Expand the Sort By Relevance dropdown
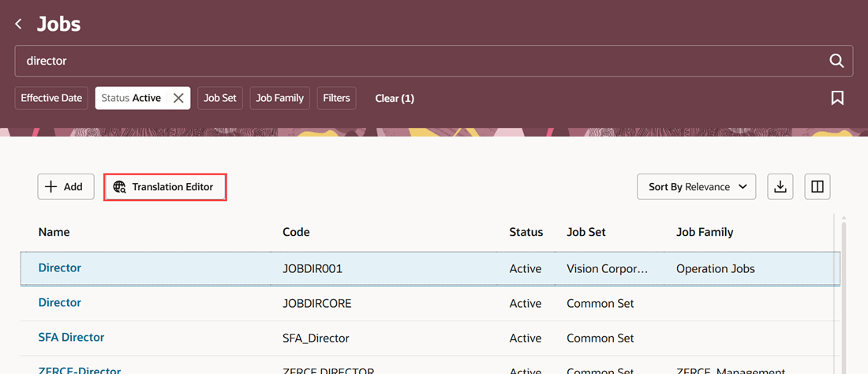Screen dimensions: 868x374 coord(697,186)
